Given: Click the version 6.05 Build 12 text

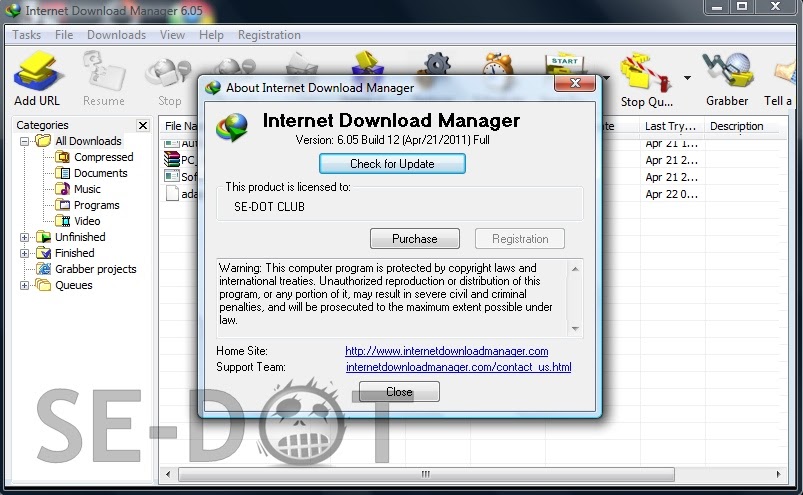Looking at the screenshot, I should pos(392,140).
